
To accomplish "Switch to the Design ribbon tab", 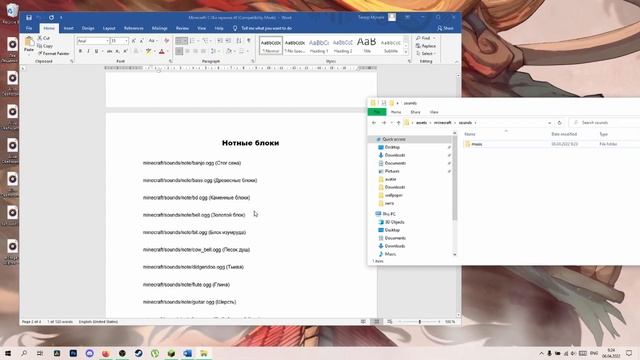I will [x=88, y=28].
